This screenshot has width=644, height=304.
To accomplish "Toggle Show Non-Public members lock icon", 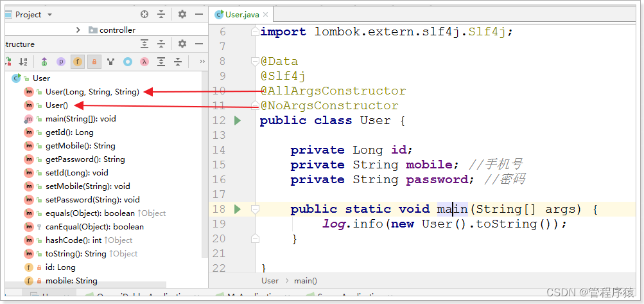I will [94, 62].
